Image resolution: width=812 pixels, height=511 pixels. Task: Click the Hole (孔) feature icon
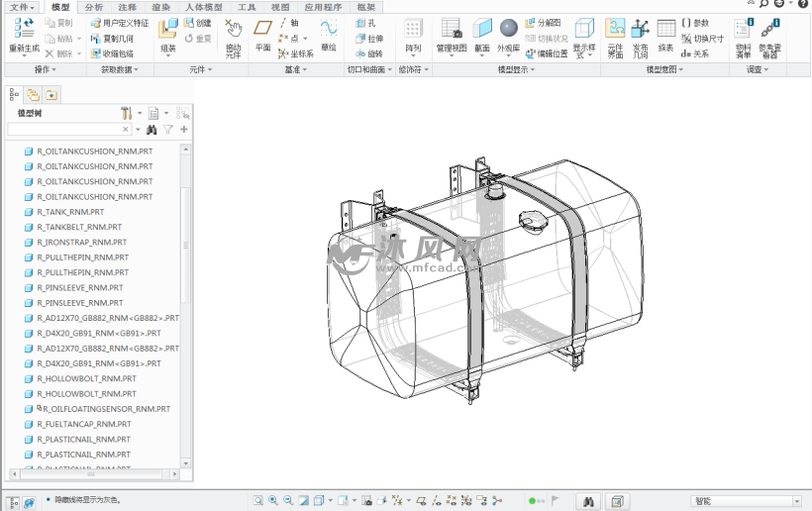361,23
